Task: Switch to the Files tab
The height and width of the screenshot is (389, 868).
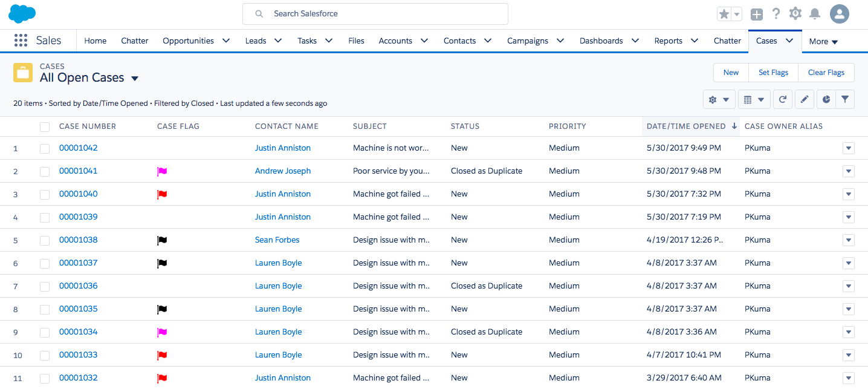Action: [x=356, y=41]
